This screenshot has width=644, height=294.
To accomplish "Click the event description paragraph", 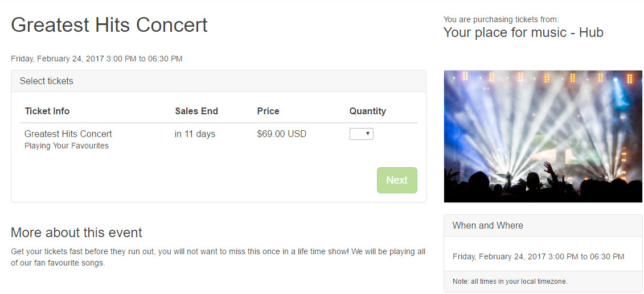I will (218, 257).
